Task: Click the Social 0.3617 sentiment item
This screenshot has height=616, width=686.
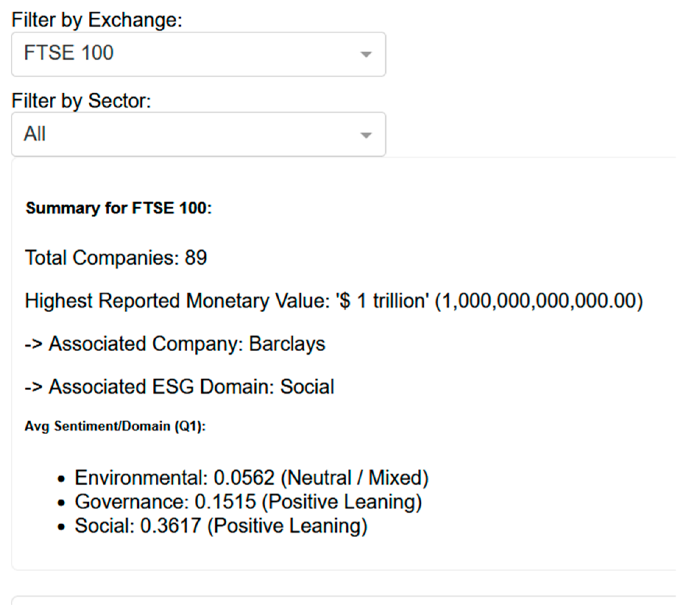Action: (221, 526)
